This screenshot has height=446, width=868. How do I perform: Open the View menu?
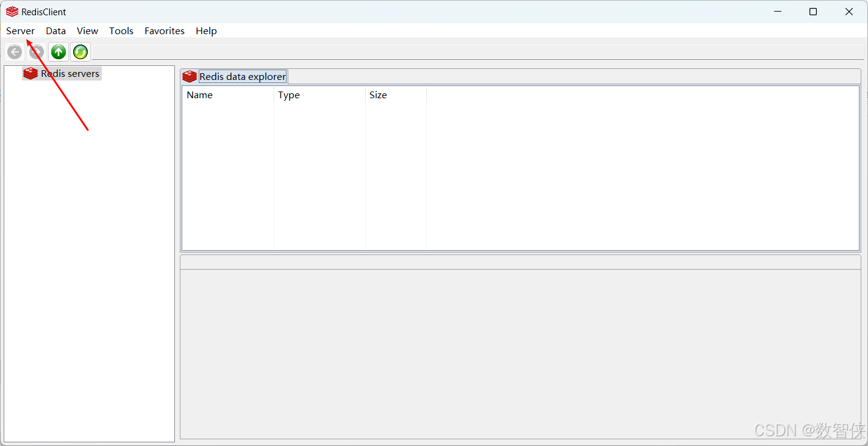click(87, 31)
